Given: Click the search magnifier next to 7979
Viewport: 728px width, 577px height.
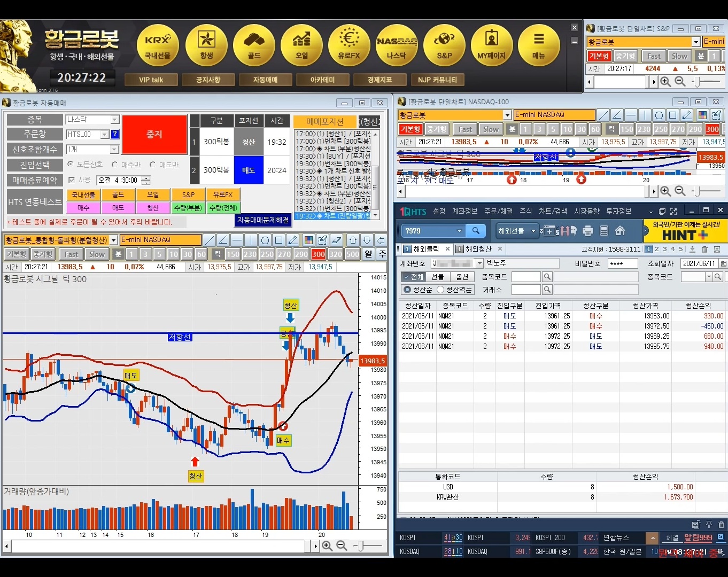Looking at the screenshot, I should pos(475,231).
